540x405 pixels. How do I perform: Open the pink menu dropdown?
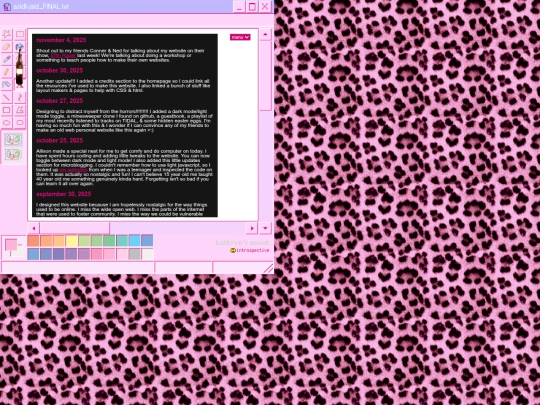tap(240, 37)
